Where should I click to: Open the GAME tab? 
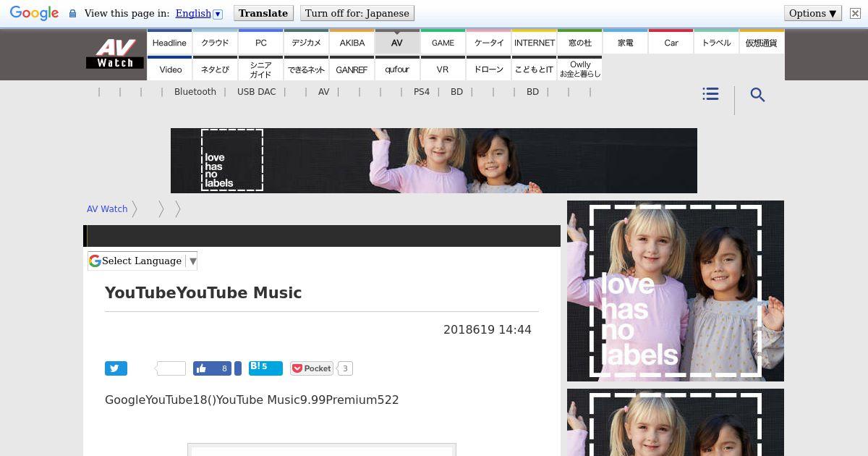[x=443, y=43]
